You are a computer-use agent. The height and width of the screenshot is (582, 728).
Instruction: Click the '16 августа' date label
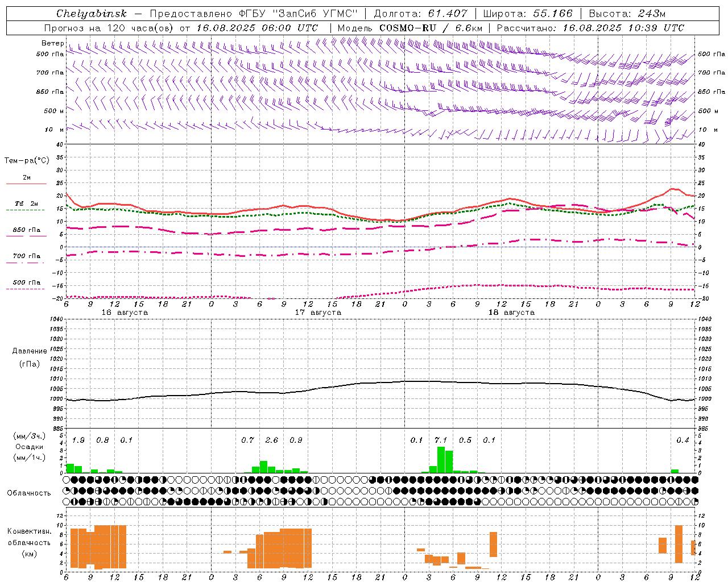pyautogui.click(x=125, y=313)
